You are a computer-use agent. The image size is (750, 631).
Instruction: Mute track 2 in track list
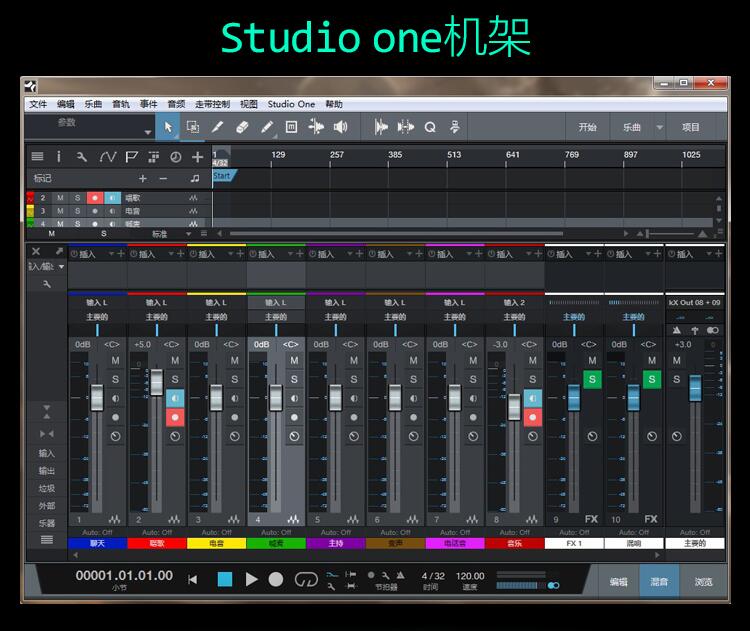click(x=60, y=198)
